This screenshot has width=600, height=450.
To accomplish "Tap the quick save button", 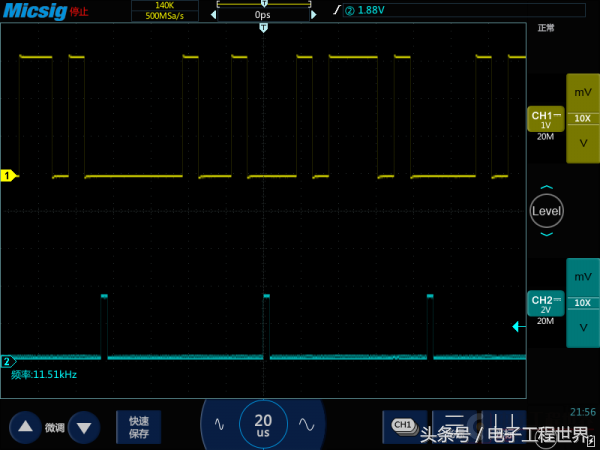I will point(139,427).
